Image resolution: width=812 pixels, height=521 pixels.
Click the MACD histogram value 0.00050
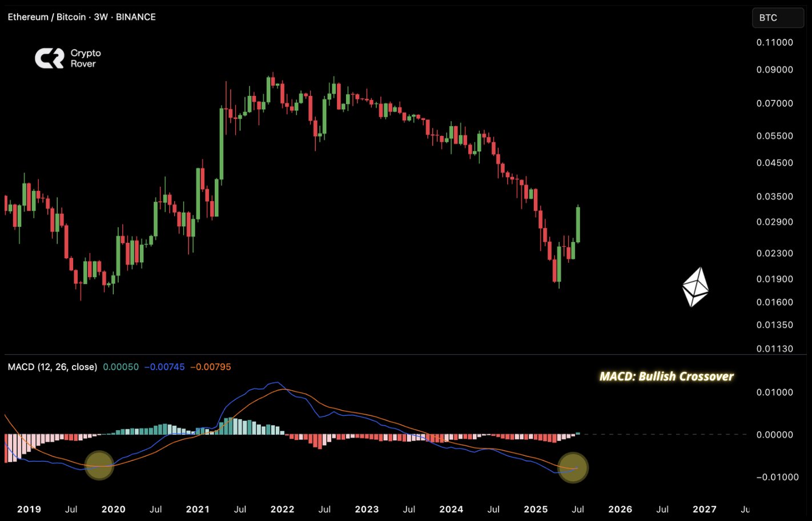pyautogui.click(x=120, y=367)
